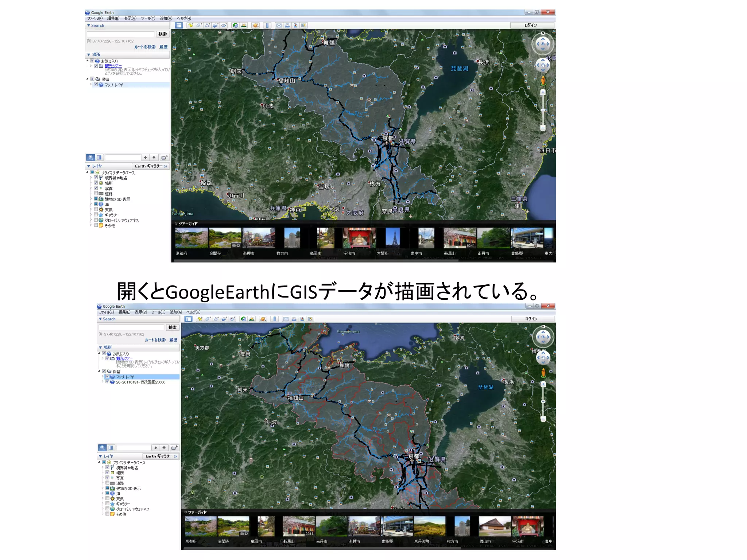747x560 pixels.
Task: Click sunlight icon in bottom window toolbar
Action: [x=252, y=319]
